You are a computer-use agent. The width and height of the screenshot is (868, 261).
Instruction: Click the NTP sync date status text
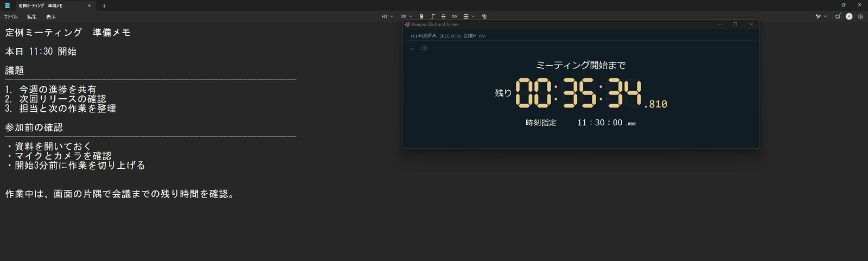[448, 36]
